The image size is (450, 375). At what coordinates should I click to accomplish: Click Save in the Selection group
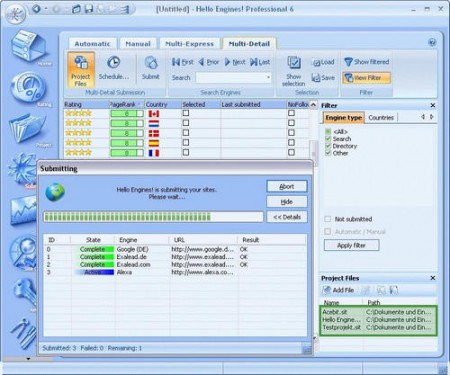[x=323, y=78]
